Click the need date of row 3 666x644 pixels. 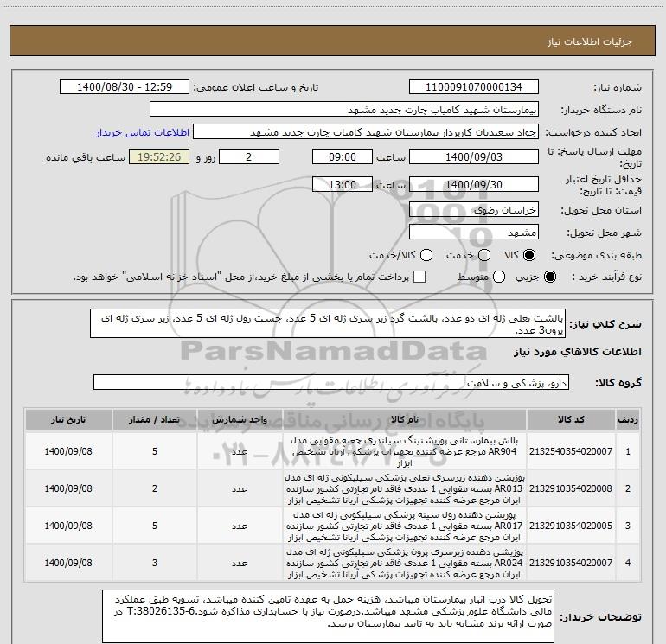(68, 526)
